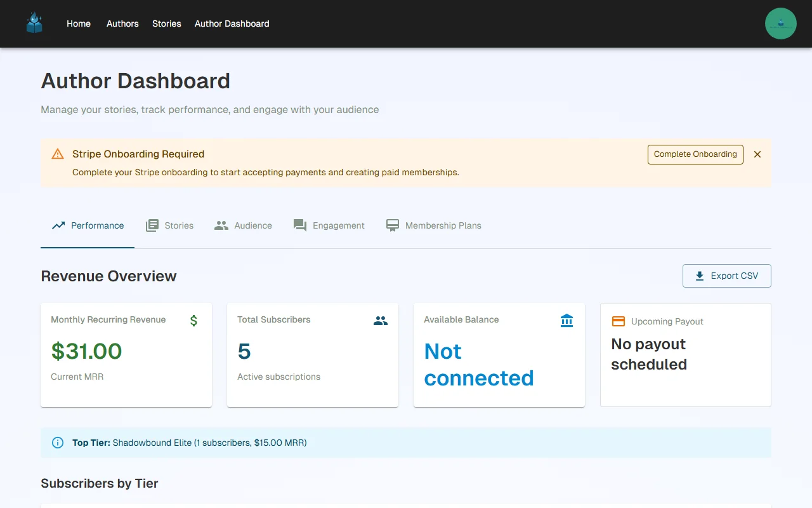The height and width of the screenshot is (508, 812).
Task: Navigate Home from the top menu
Action: (79, 23)
